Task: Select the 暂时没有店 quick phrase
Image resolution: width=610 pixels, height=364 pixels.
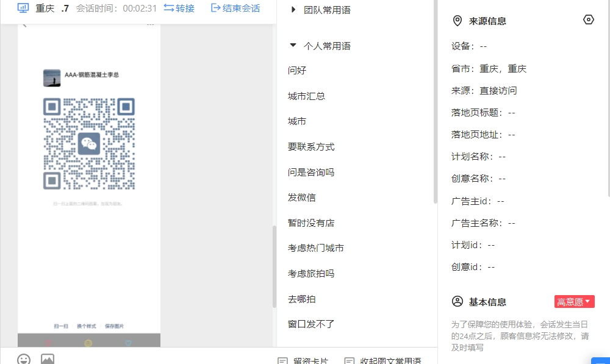Action: coord(311,223)
